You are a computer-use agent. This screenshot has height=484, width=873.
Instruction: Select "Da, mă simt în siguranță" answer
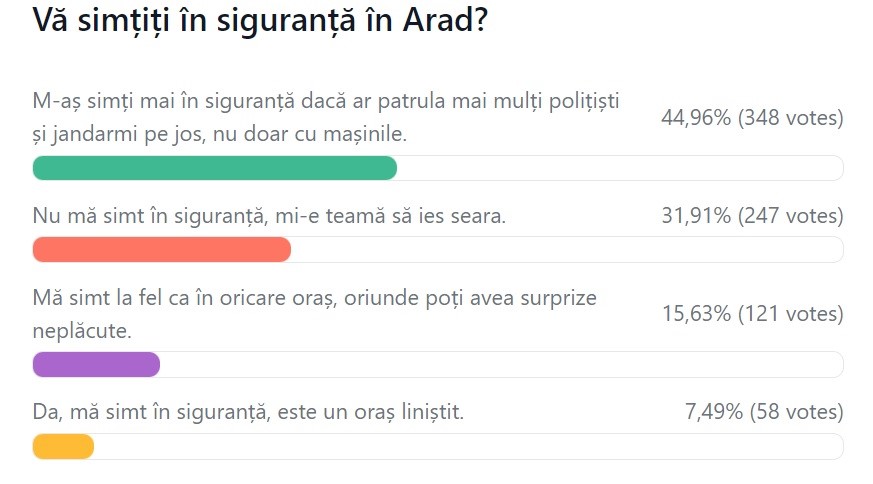pos(248,411)
